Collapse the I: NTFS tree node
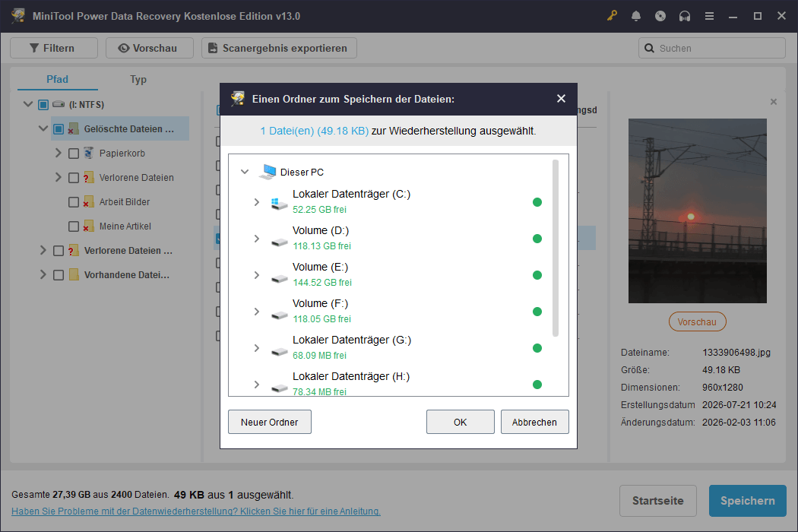The width and height of the screenshot is (798, 532). point(28,104)
